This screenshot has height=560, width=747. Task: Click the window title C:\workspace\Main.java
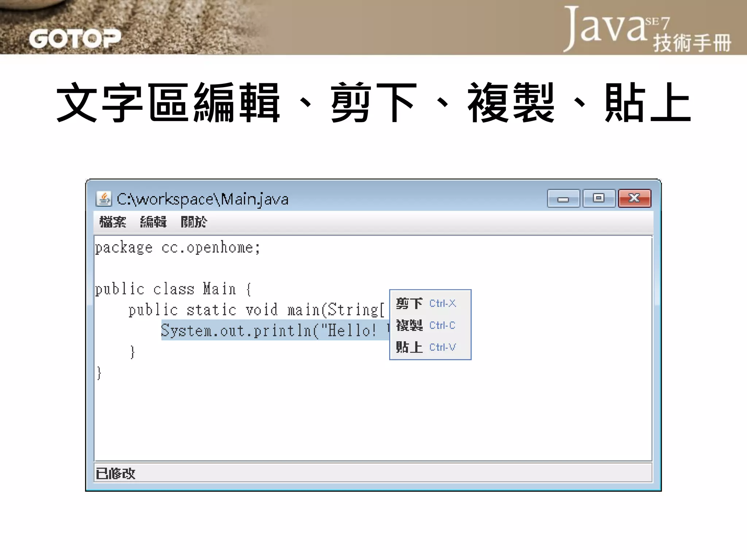202,199
